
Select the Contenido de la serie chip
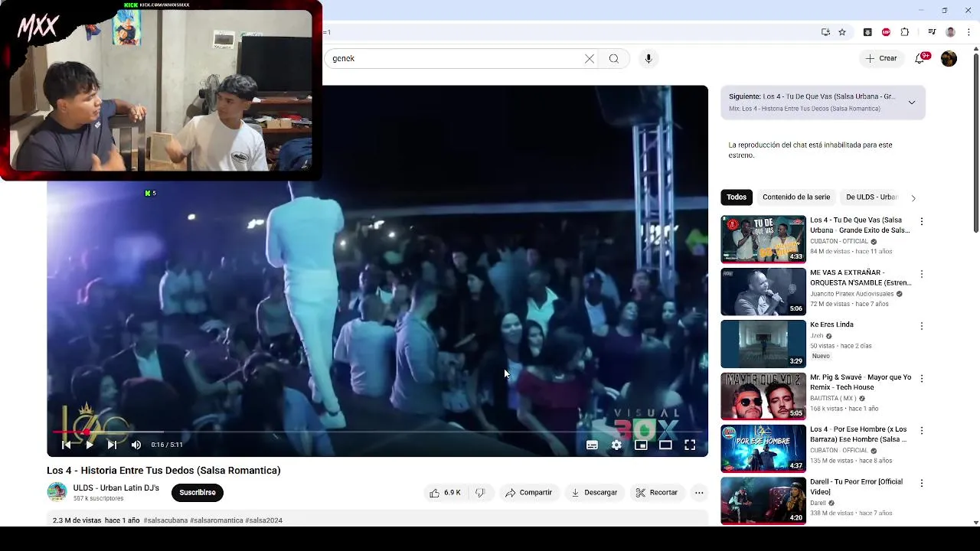(x=796, y=197)
